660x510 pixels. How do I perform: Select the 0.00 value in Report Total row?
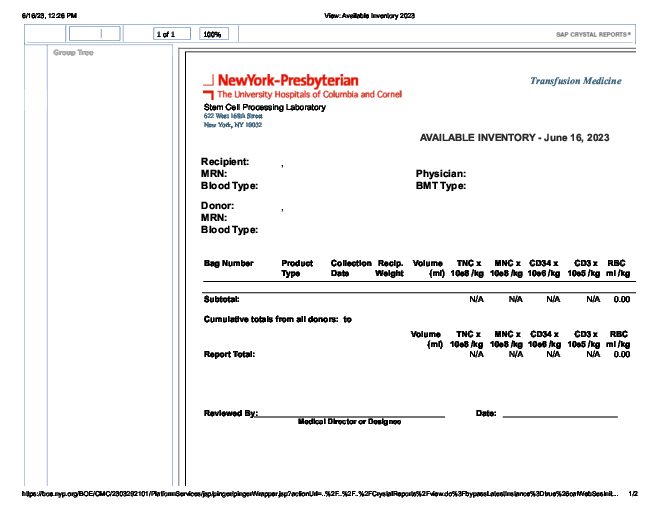[x=622, y=354]
